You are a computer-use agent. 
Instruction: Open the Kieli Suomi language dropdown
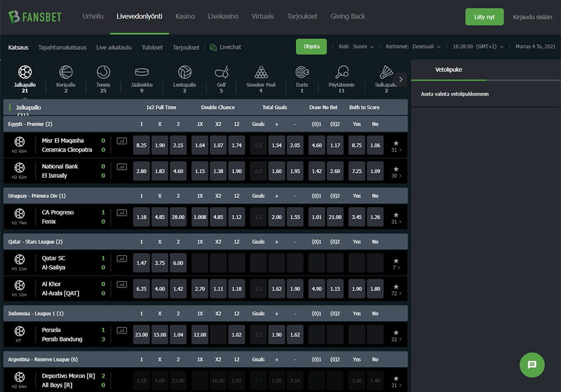pyautogui.click(x=356, y=47)
